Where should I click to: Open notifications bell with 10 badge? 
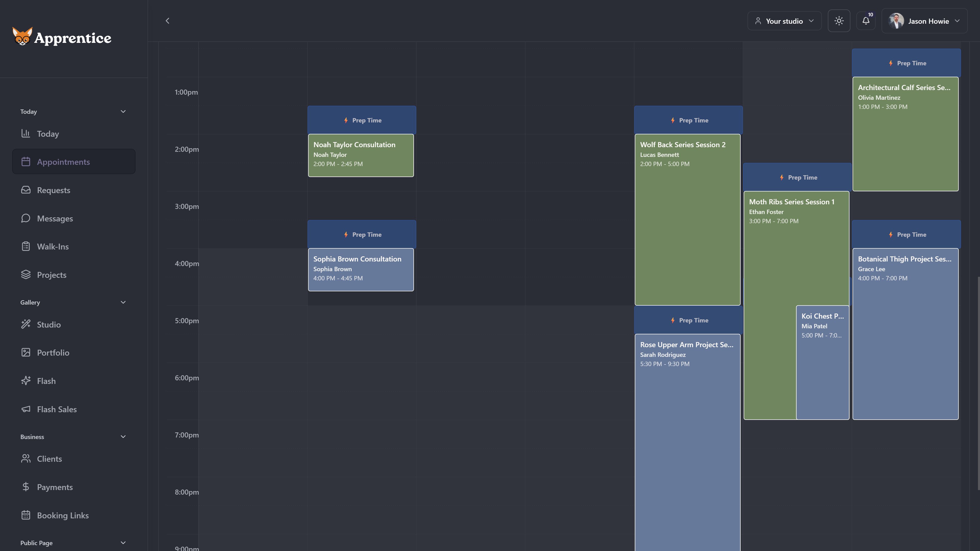pos(866,21)
